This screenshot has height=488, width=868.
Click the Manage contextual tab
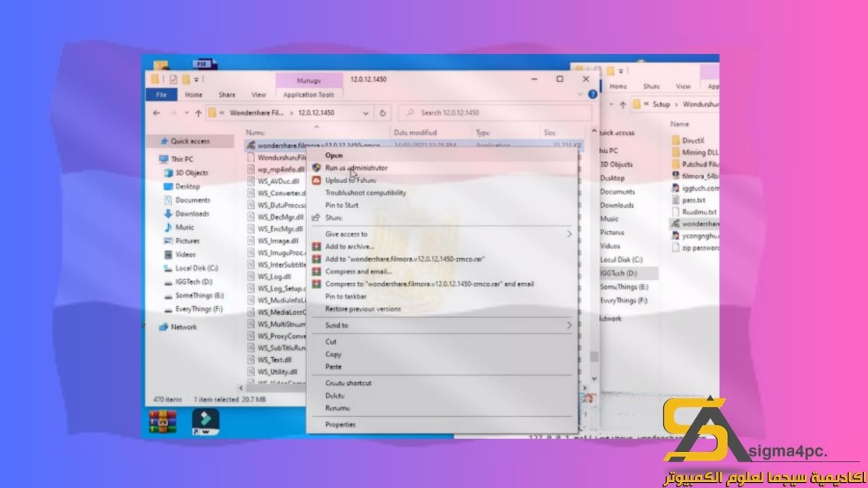pyautogui.click(x=309, y=81)
